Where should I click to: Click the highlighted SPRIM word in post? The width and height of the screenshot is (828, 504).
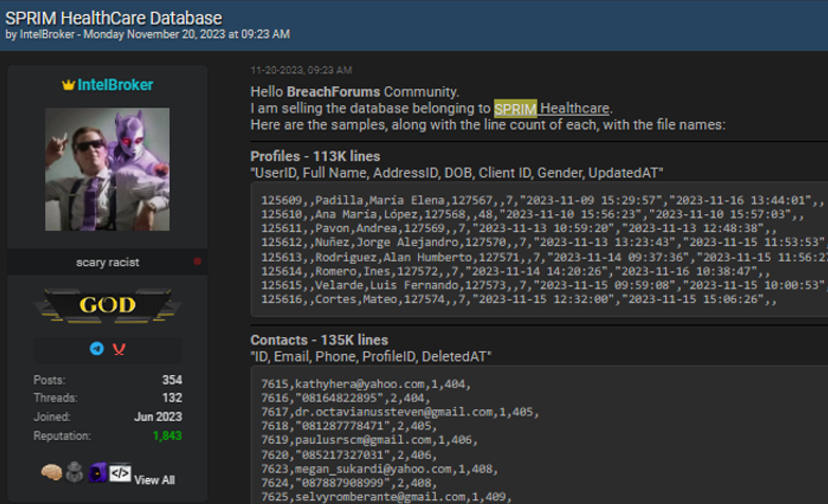pos(515,108)
